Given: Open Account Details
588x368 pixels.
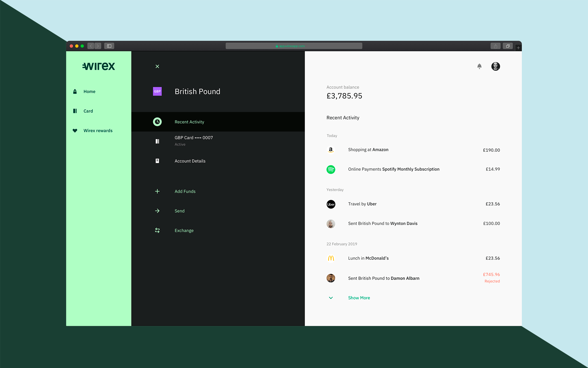Looking at the screenshot, I should click(x=190, y=161).
